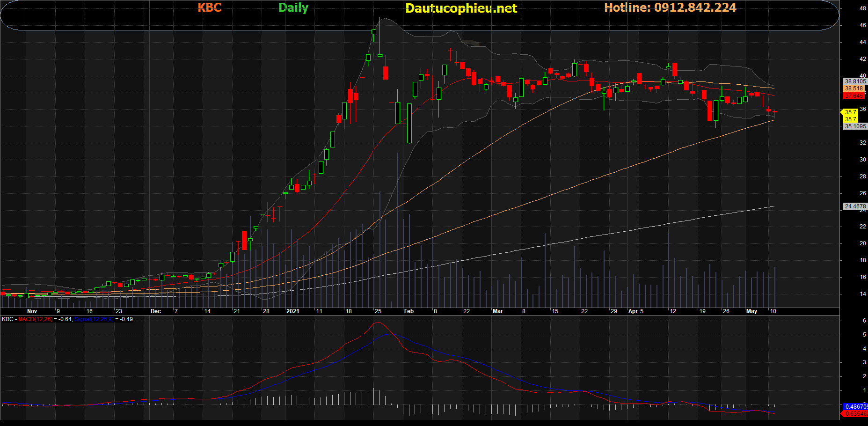Select the red -0.6354 MACD value tag
Image resolution: width=868 pixels, height=426 pixels.
click(854, 414)
